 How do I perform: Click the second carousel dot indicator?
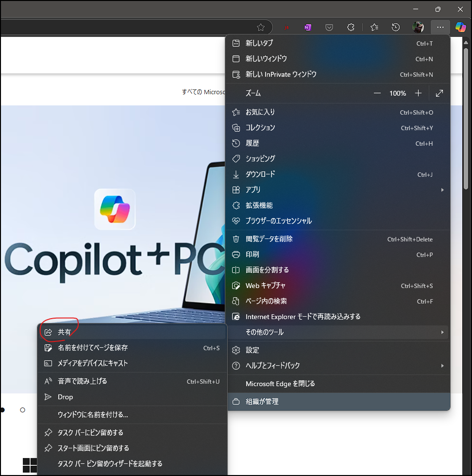[22, 410]
